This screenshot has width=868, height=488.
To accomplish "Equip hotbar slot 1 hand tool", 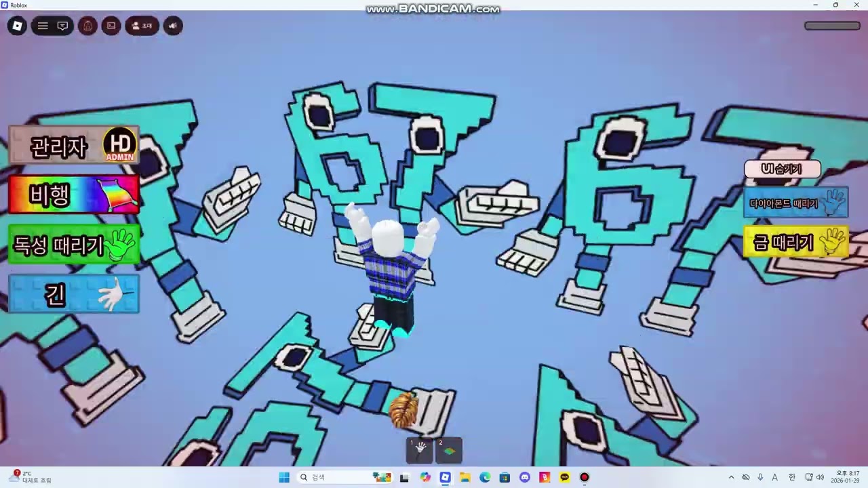I will tap(420, 450).
